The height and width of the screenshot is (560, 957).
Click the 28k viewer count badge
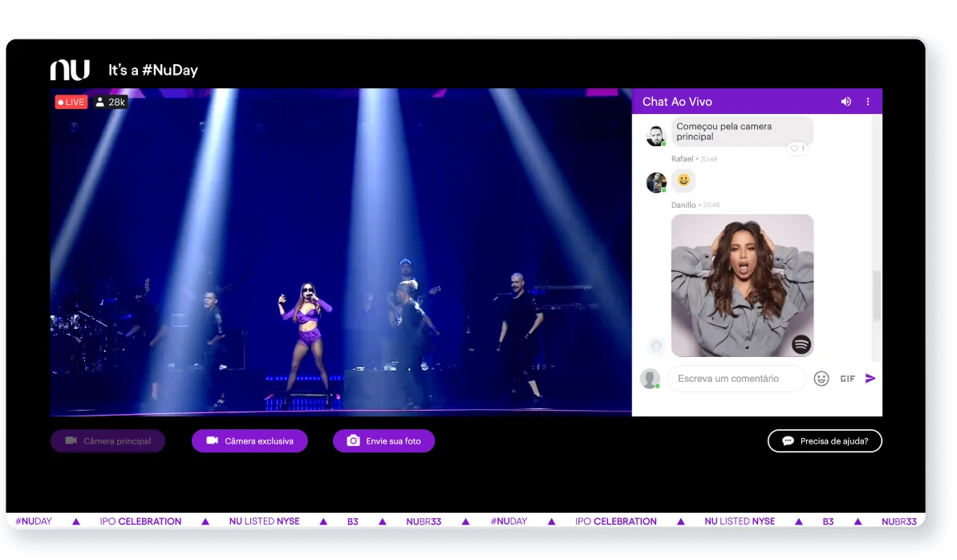tap(111, 102)
